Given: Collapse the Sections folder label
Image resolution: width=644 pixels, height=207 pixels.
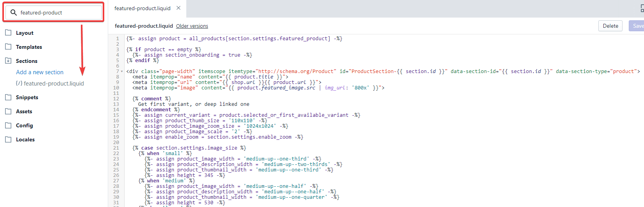Looking at the screenshot, I should pos(27,61).
